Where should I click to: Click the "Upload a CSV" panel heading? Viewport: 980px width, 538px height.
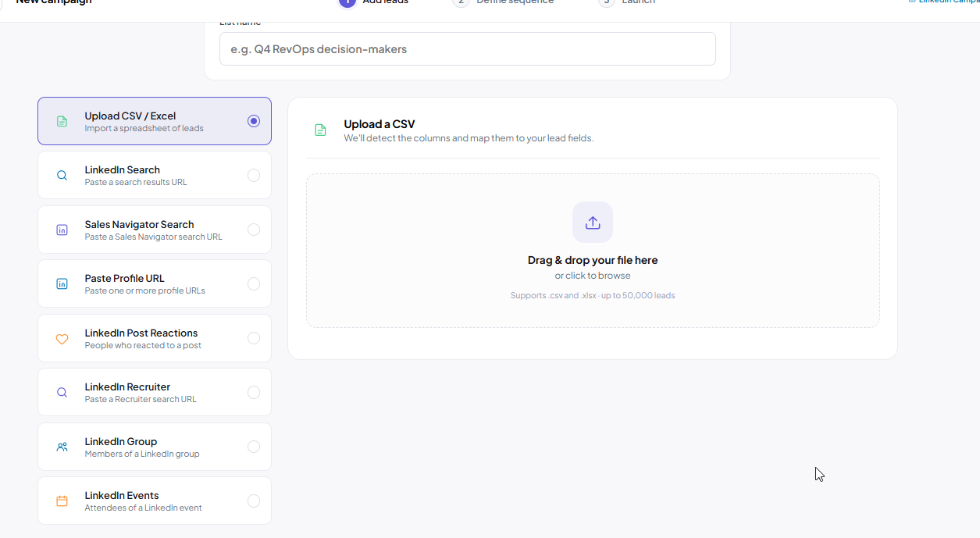[380, 124]
